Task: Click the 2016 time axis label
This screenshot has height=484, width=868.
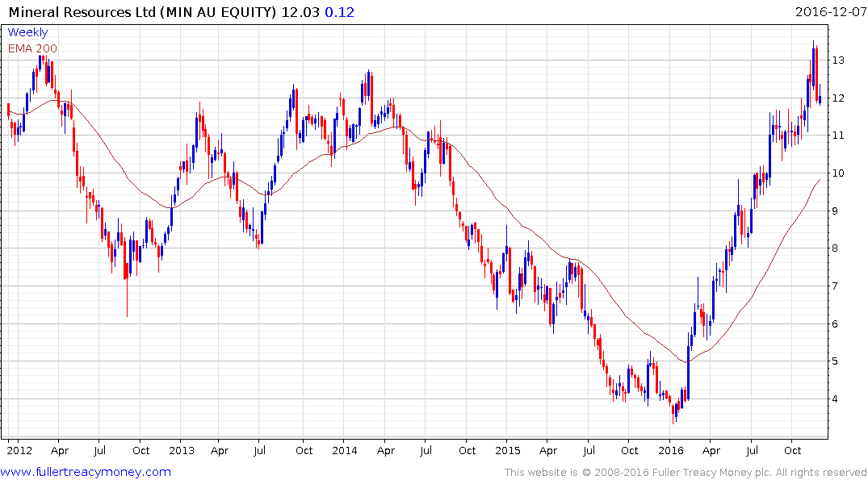Action: 671,450
